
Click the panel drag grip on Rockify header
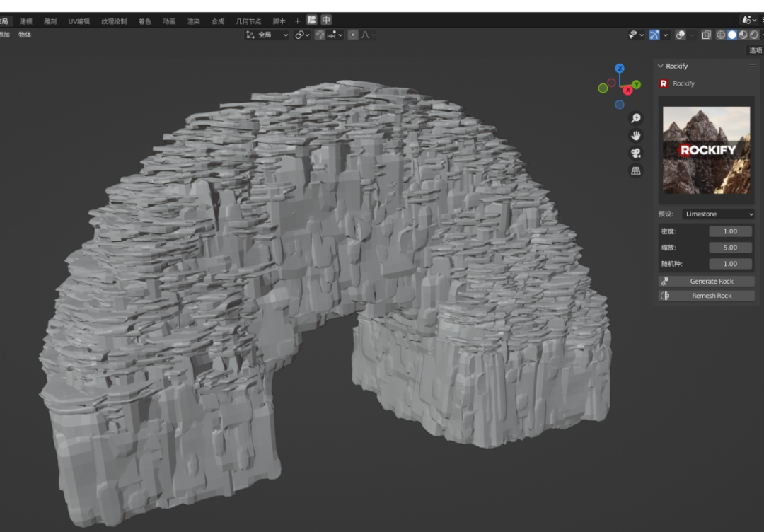point(753,66)
